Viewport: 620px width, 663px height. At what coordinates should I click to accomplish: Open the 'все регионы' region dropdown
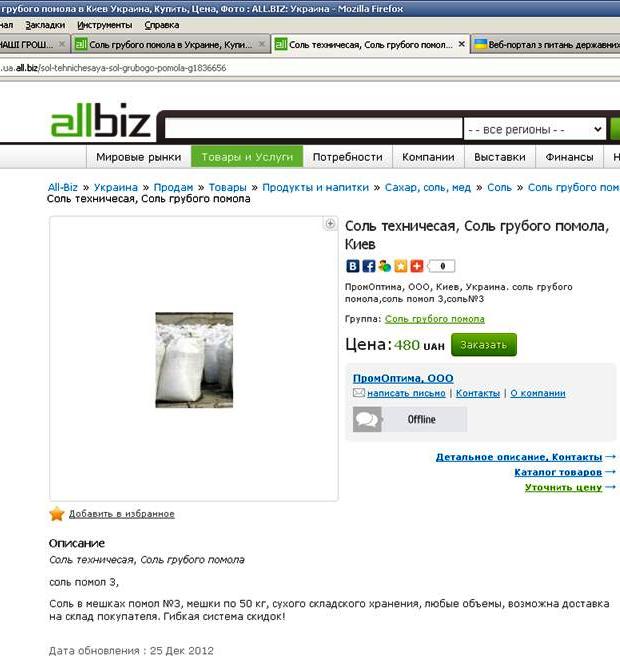pyautogui.click(x=535, y=129)
